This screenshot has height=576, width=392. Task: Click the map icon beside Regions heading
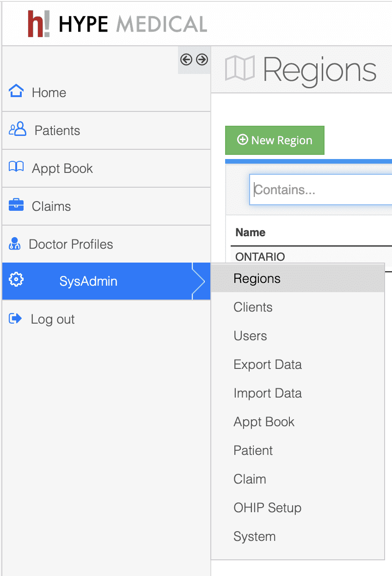click(239, 68)
